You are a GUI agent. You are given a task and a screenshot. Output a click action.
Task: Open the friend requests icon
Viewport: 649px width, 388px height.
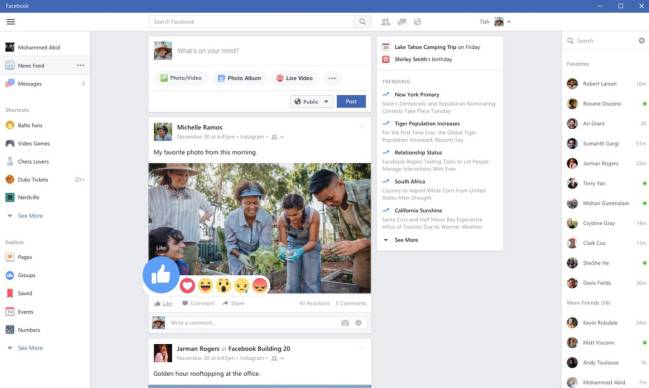click(x=385, y=22)
